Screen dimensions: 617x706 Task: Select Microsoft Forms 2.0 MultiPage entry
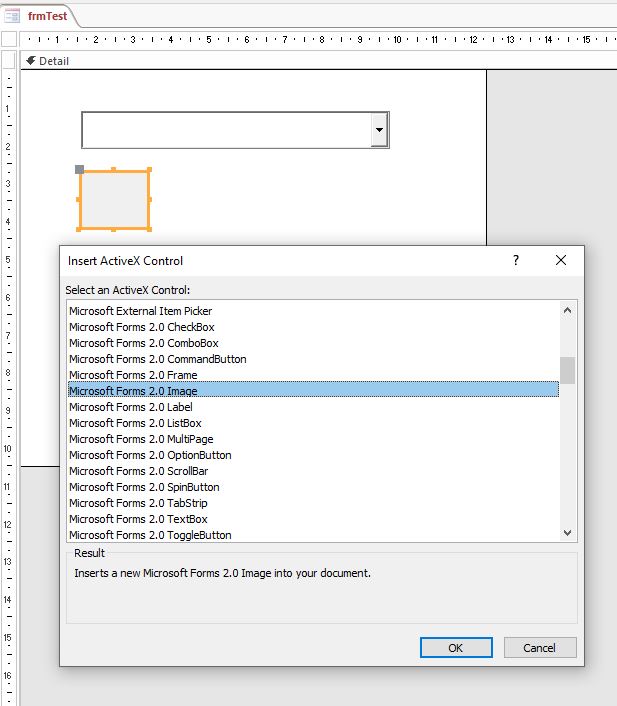pos(313,439)
